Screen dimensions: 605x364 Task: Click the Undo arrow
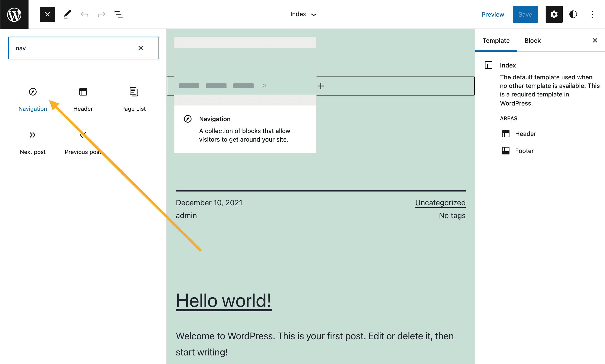click(85, 14)
